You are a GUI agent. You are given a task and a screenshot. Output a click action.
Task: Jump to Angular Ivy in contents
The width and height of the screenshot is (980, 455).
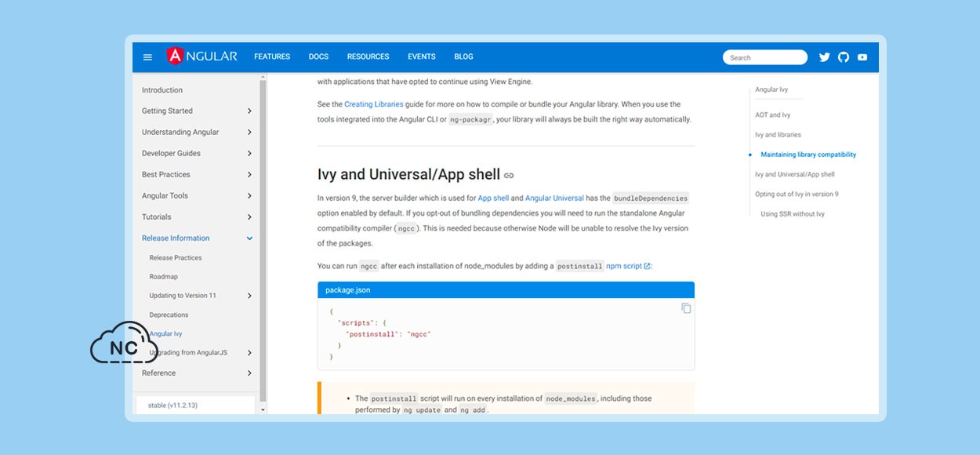tap(771, 89)
